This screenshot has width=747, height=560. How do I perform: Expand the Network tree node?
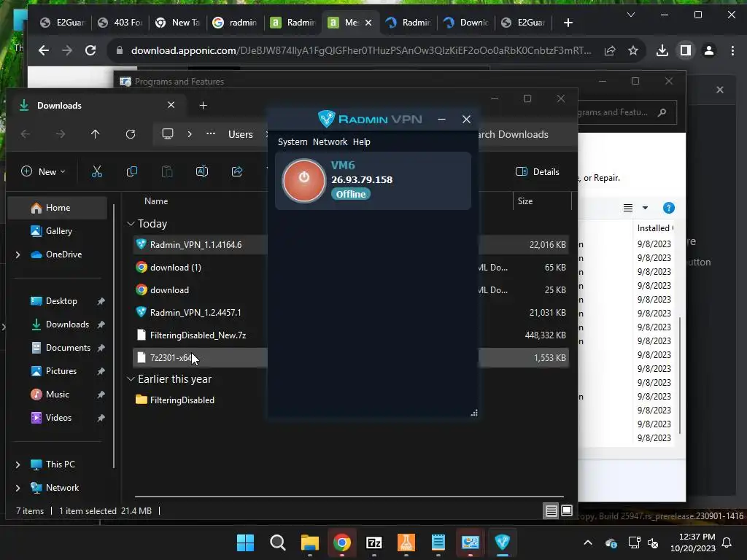18,488
